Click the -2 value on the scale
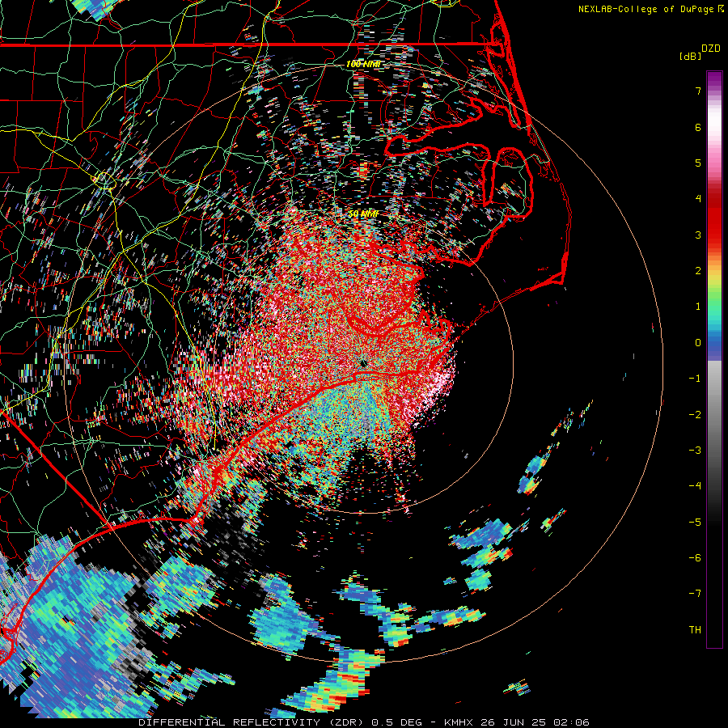728x728 pixels. (x=695, y=415)
